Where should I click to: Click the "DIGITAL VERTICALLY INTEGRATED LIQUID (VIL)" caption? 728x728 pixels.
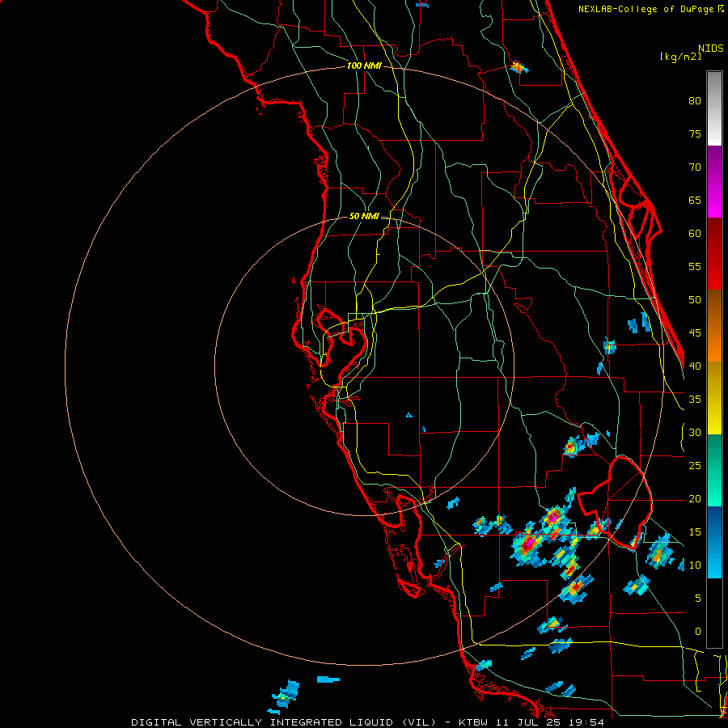pos(283,722)
